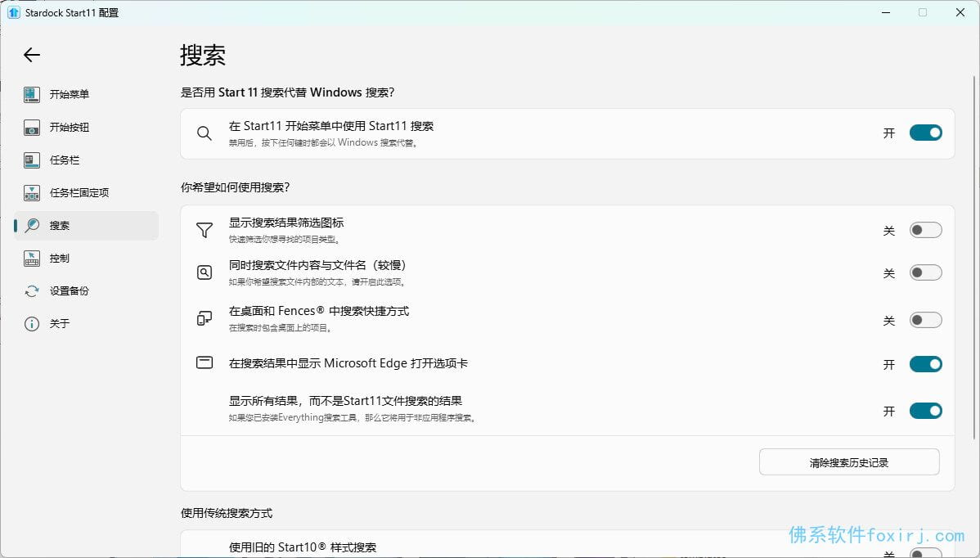
Task: Click magnifier icon beside Start11 搜索 option
Action: (x=205, y=133)
